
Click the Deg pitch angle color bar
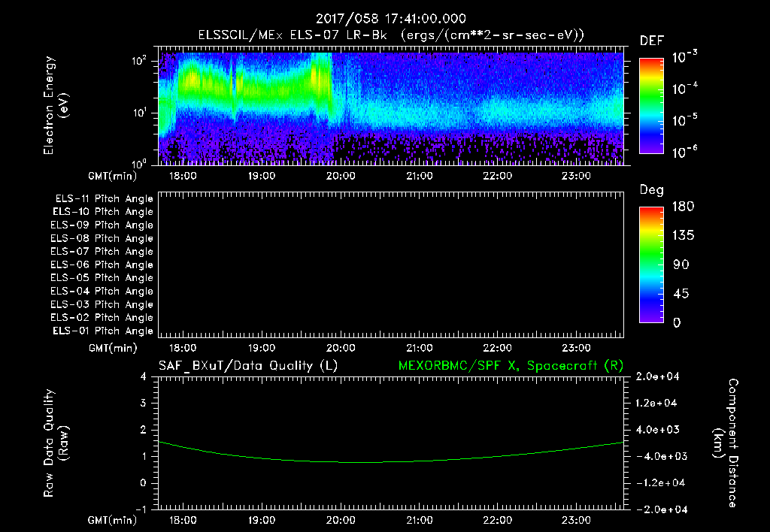pos(651,265)
